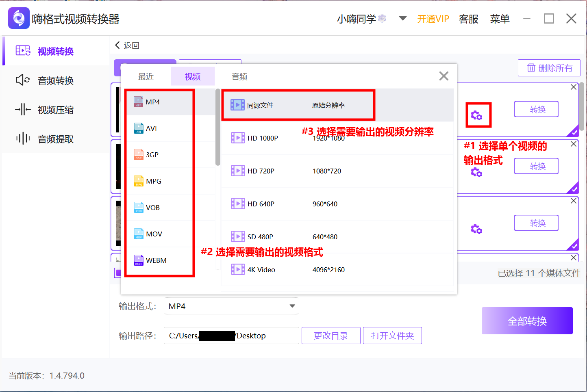Remove the fourth file card with its X
Image resolution: width=587 pixels, height=392 pixels.
574,258
